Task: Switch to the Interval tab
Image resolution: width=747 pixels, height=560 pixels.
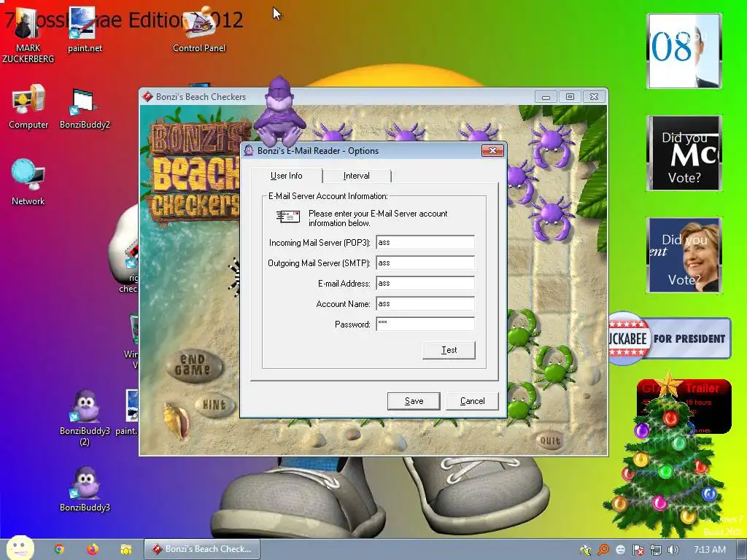Action: click(x=356, y=176)
